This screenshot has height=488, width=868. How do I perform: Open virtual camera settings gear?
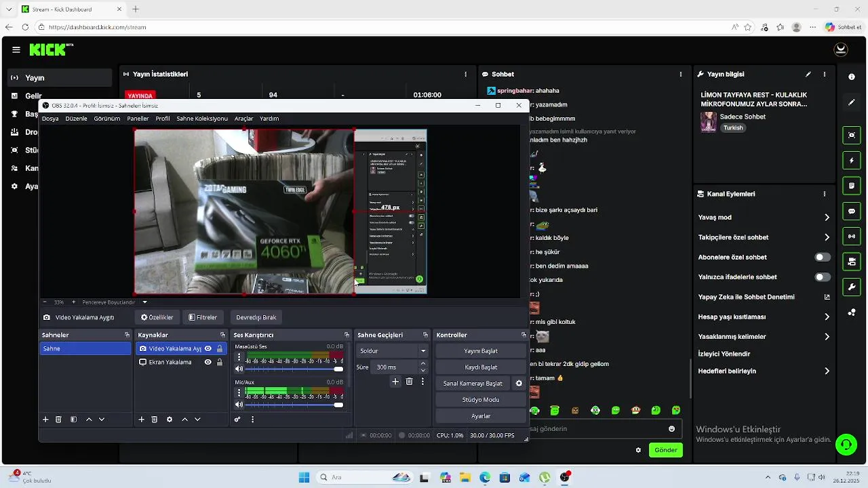coord(519,384)
